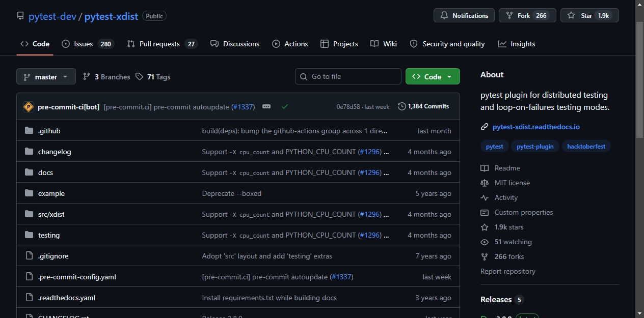Switch to the Pull requests tab
The width and height of the screenshot is (644, 318).
(162, 44)
